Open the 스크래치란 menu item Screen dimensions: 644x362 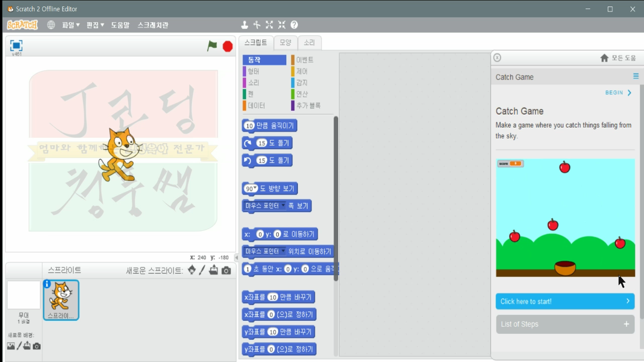[x=153, y=25]
